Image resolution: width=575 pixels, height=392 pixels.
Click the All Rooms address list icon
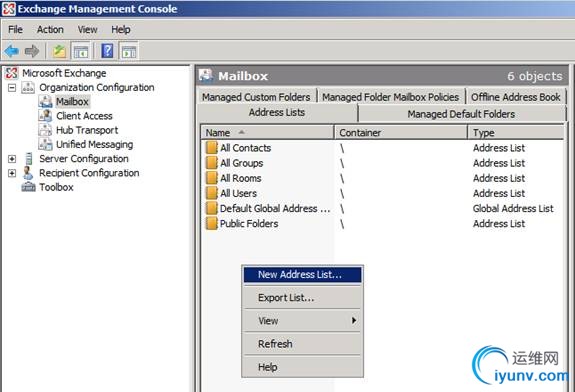click(x=212, y=178)
